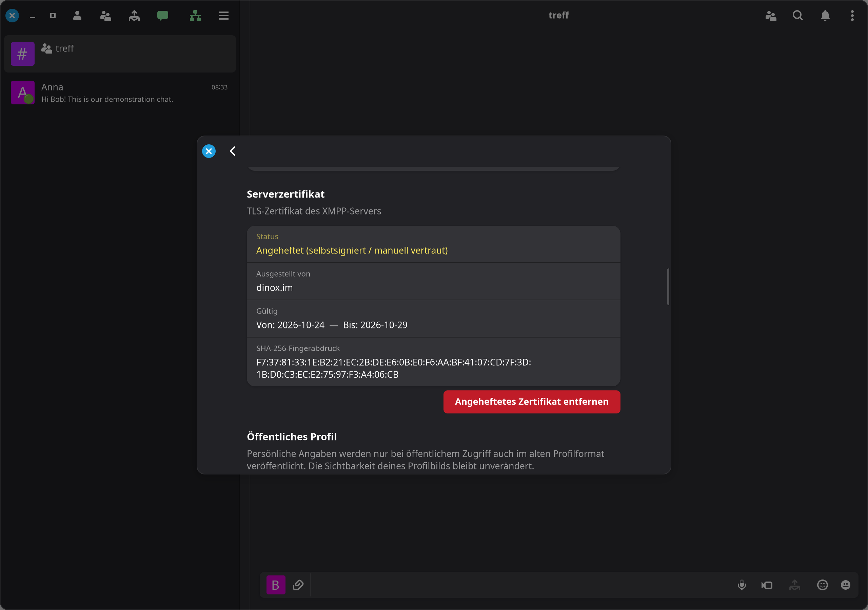
Task: Open the hamburger main menu
Action: (224, 16)
